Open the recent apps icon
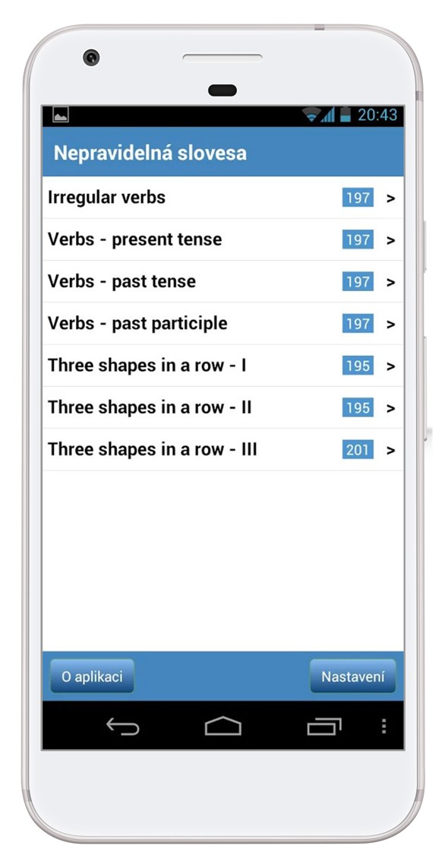Image resolution: width=448 pixels, height=868 pixels. [x=324, y=726]
